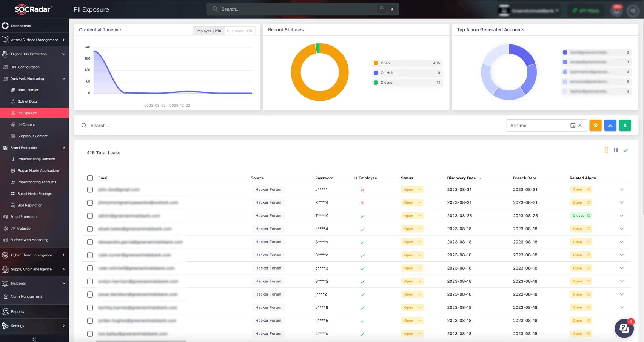Check the row with password J****1

pos(90,190)
